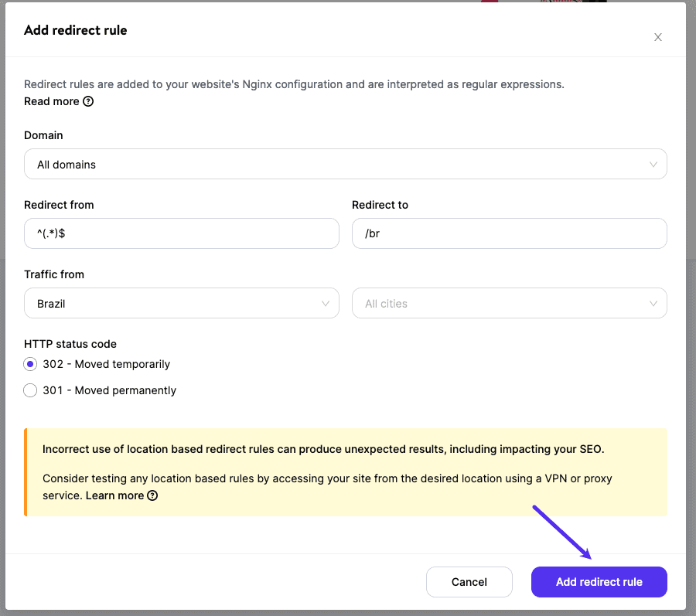Click the '301 - Moved permanently' label text

point(109,390)
